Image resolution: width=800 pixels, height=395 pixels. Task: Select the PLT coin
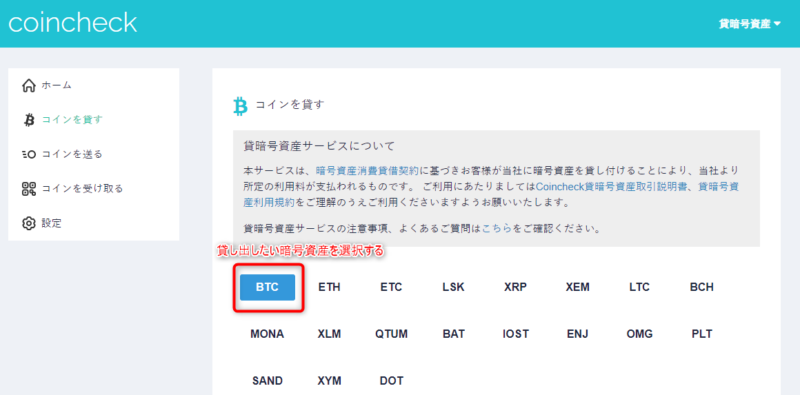(702, 334)
